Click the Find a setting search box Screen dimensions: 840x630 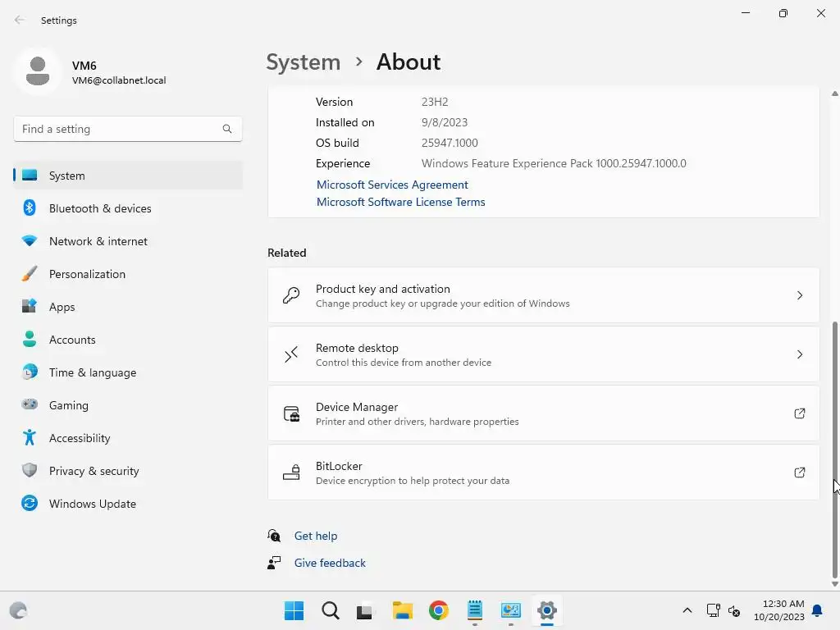coord(128,129)
